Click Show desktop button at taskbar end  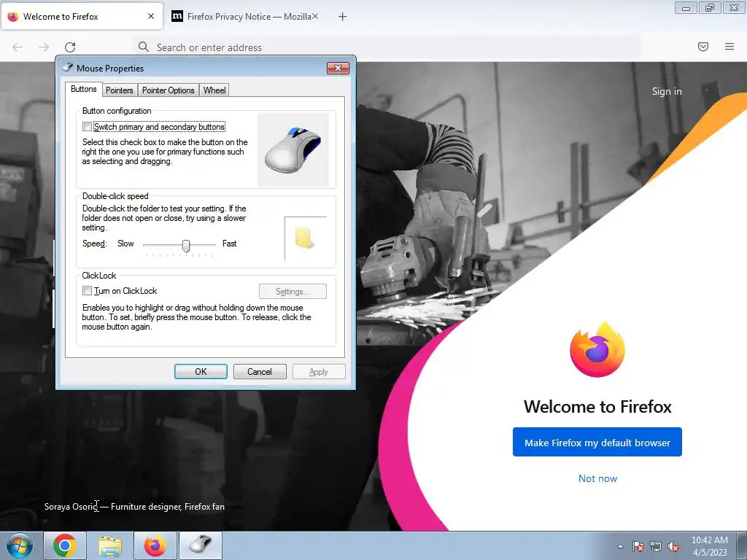[x=742, y=545]
